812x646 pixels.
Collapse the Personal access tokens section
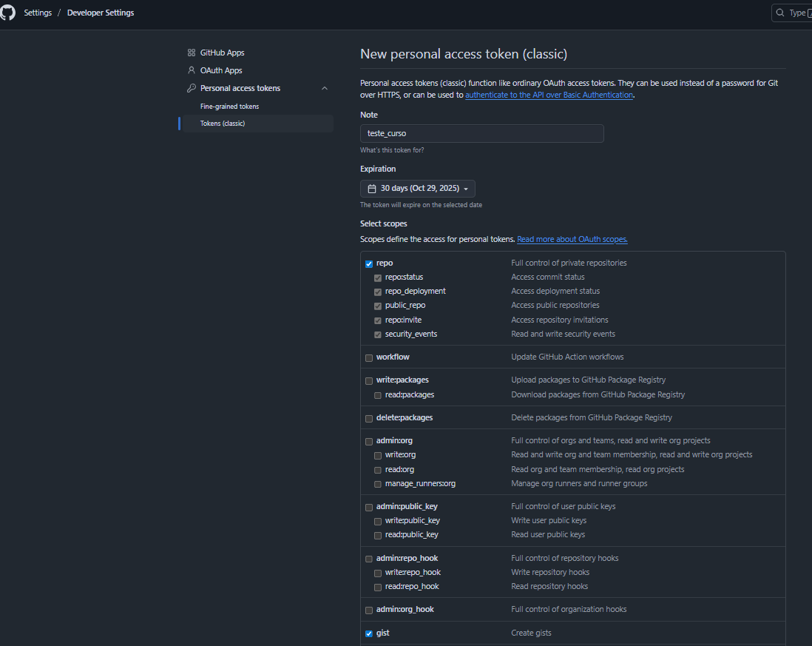pyautogui.click(x=324, y=88)
